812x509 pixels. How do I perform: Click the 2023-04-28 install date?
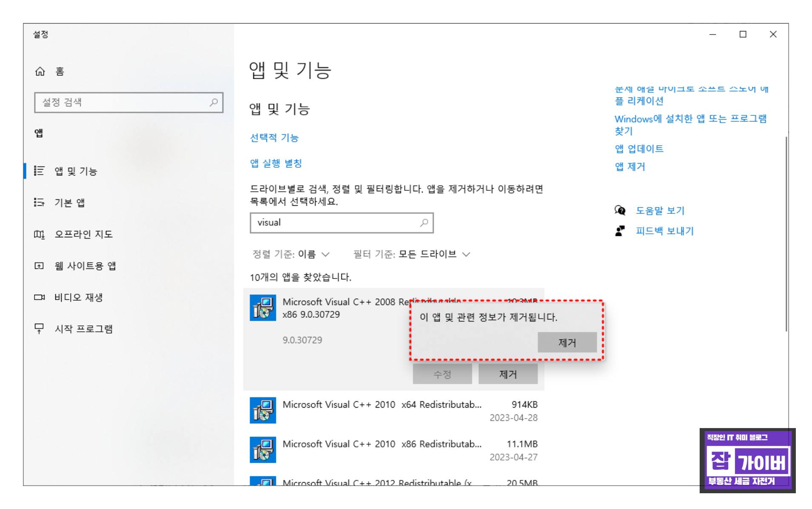pos(514,417)
